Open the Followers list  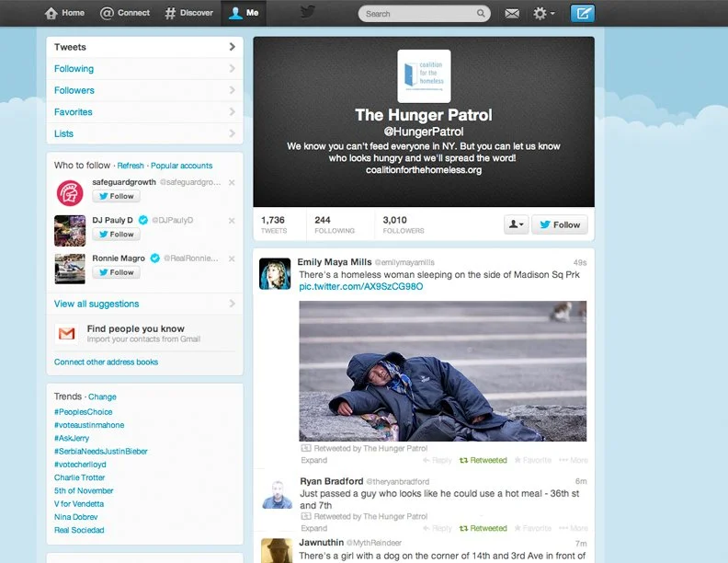tap(145, 90)
